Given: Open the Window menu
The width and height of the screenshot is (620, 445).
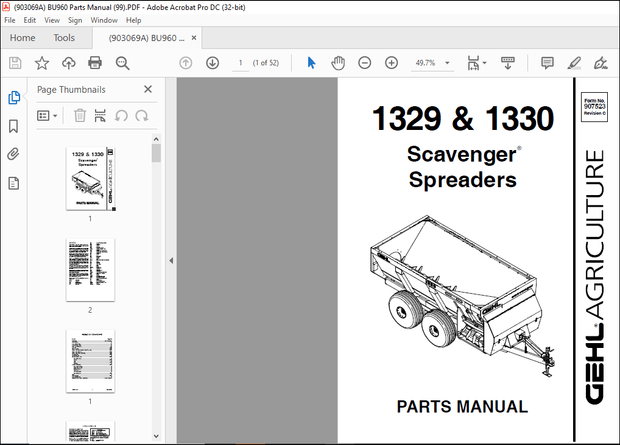Looking at the screenshot, I should 104,20.
